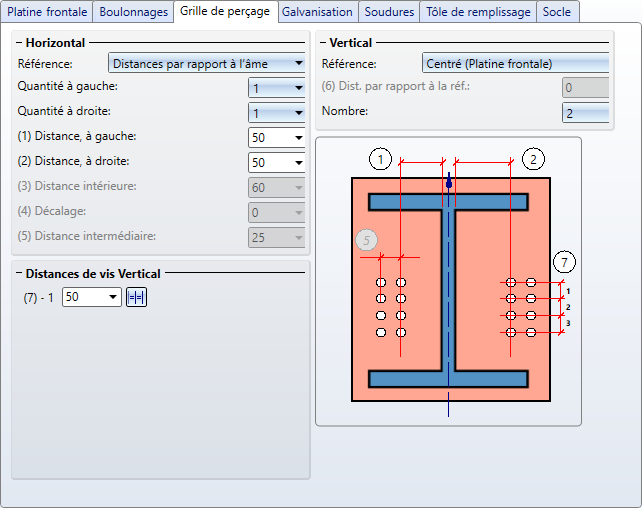This screenshot has height=508, width=642.
Task: Expand the Nombre dropdown
Action: tap(586, 113)
